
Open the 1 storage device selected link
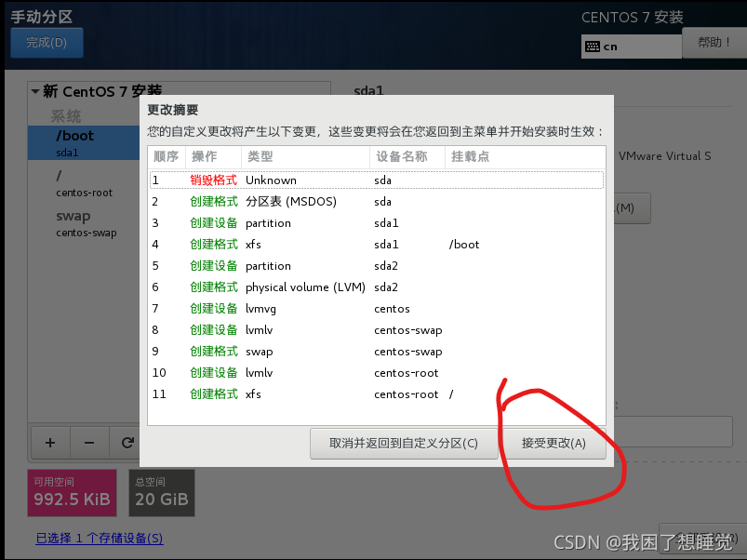coord(100,538)
